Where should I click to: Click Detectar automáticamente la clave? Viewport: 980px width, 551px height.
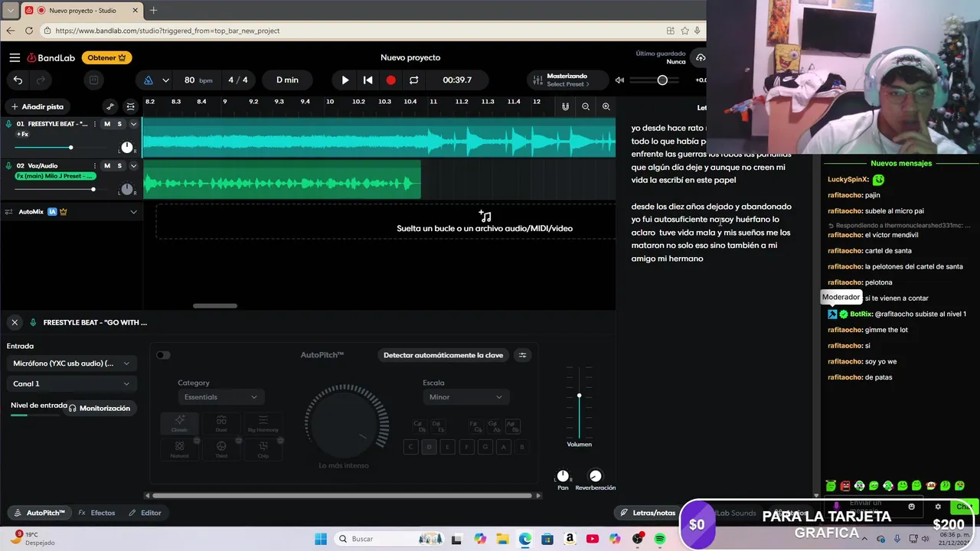(x=443, y=355)
